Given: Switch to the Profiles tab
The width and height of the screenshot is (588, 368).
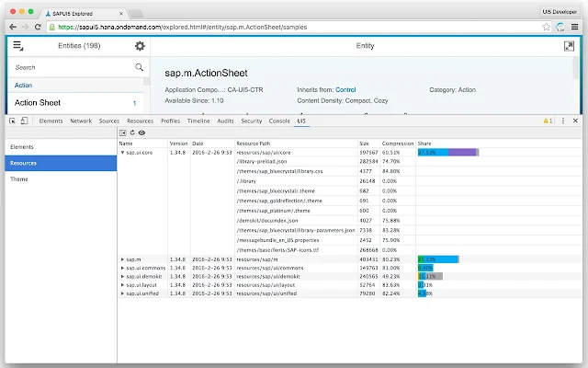Looking at the screenshot, I should 170,121.
